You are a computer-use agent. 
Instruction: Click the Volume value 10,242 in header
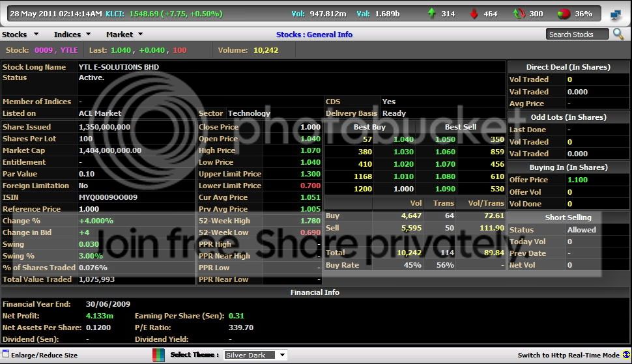(266, 50)
